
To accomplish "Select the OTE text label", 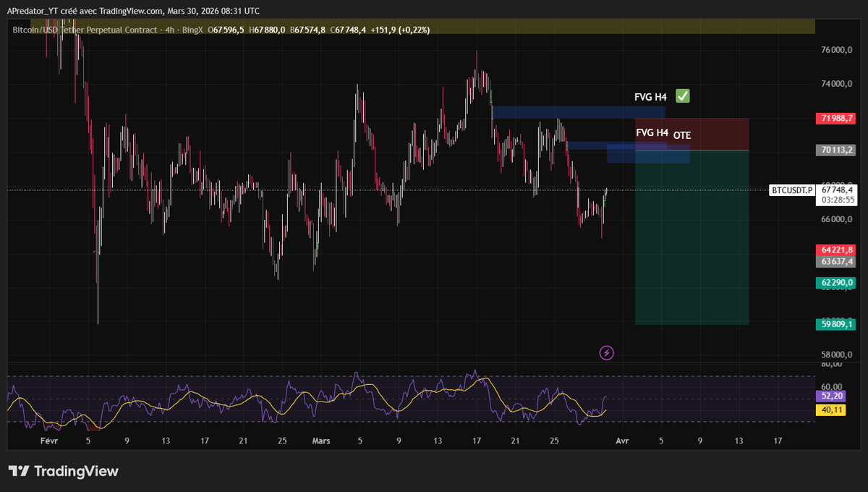I will point(682,135).
